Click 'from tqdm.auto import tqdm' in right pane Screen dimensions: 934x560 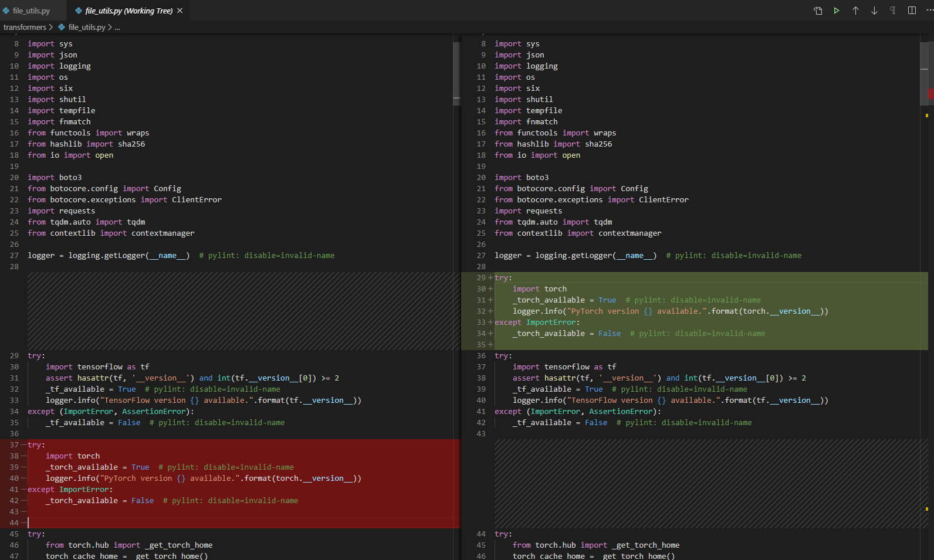pos(553,222)
